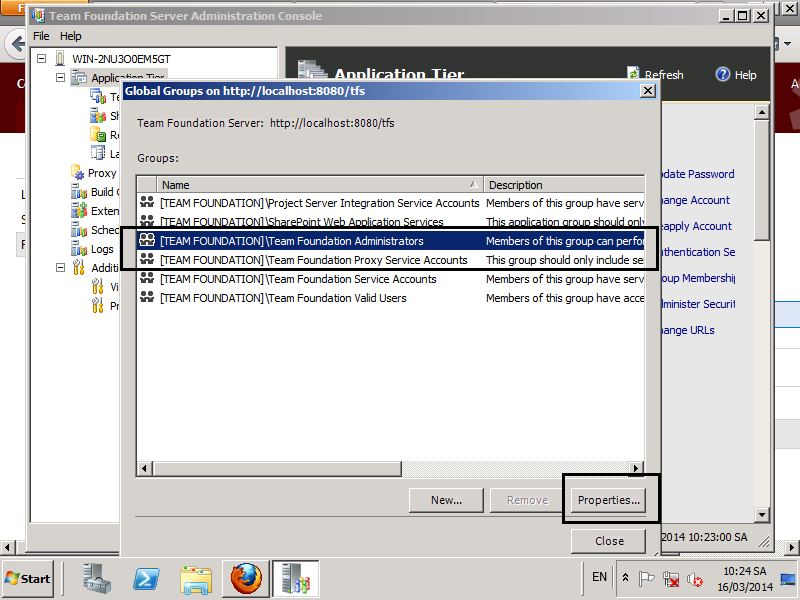Screen dimensions: 800x600
Task: Click the blue Help question mark icon
Action: [x=722, y=74]
